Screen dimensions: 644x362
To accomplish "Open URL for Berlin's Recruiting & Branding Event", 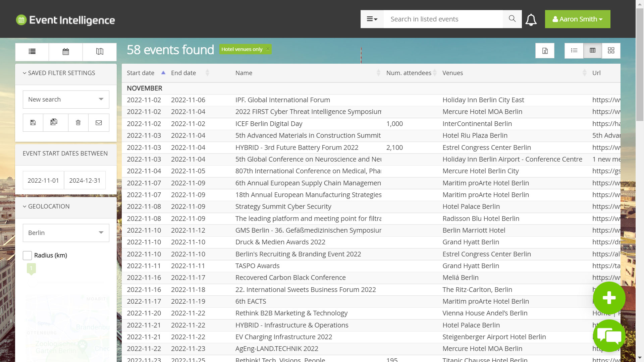I will [606, 254].
